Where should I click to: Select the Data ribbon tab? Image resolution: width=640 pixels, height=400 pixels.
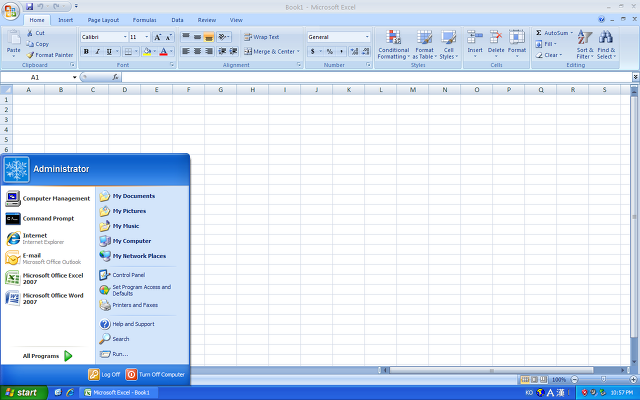(177, 20)
